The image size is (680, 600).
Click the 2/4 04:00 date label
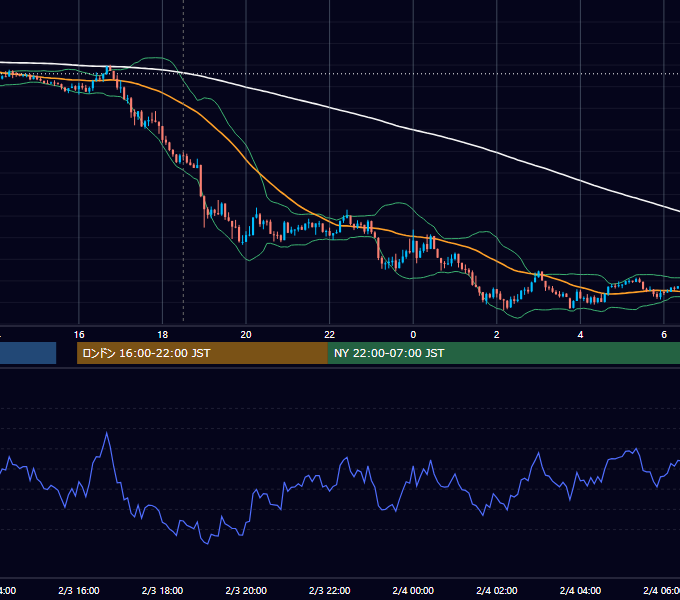tap(580, 590)
